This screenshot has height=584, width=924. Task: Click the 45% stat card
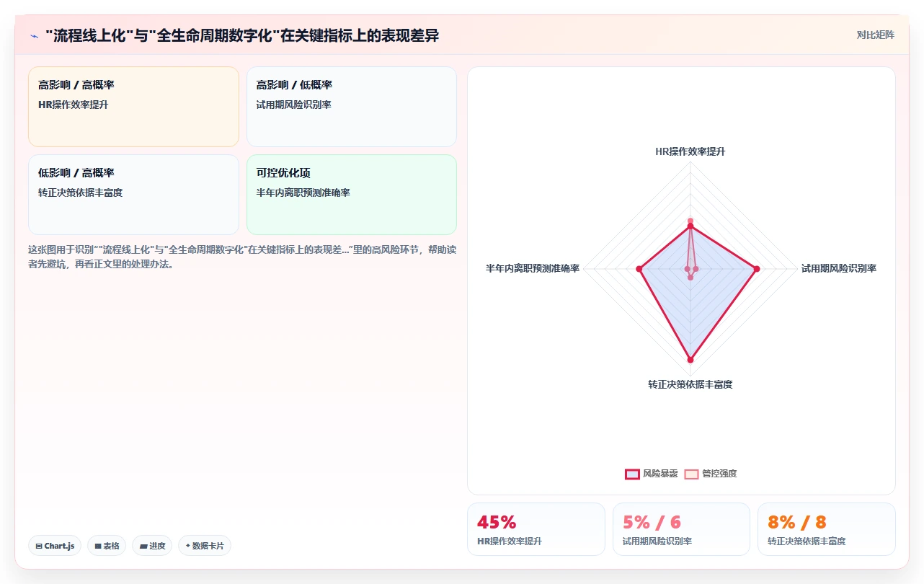coord(536,529)
